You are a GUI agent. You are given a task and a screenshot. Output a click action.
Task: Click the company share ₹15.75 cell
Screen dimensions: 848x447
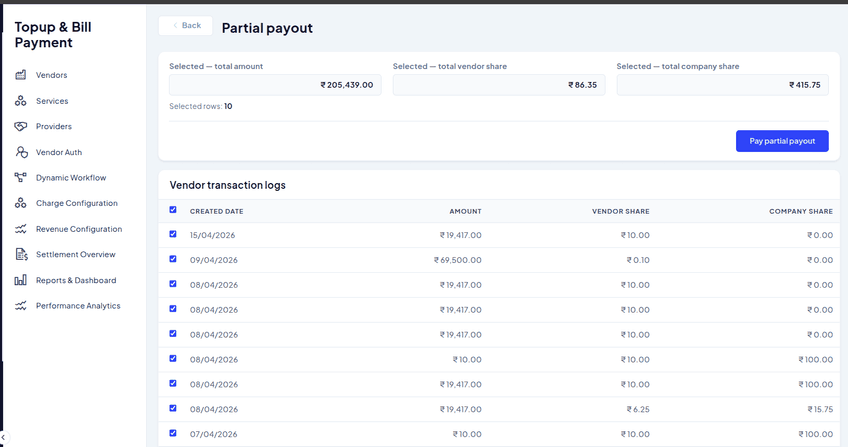click(820, 409)
